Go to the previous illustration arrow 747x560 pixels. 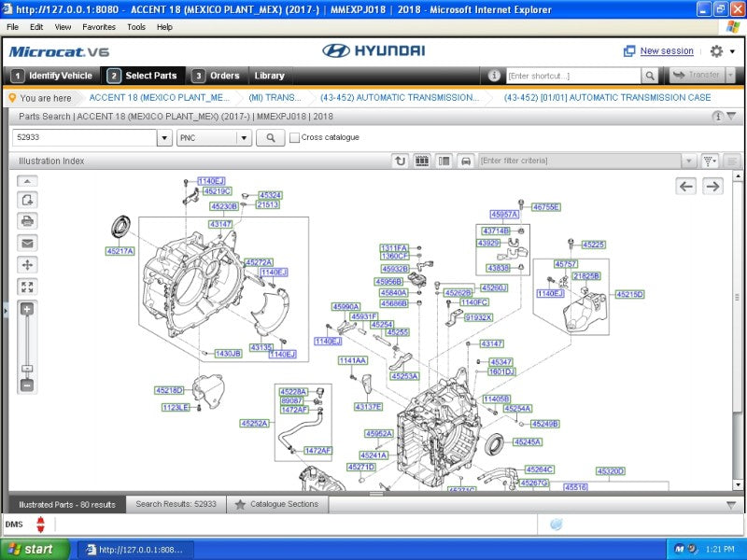[686, 187]
